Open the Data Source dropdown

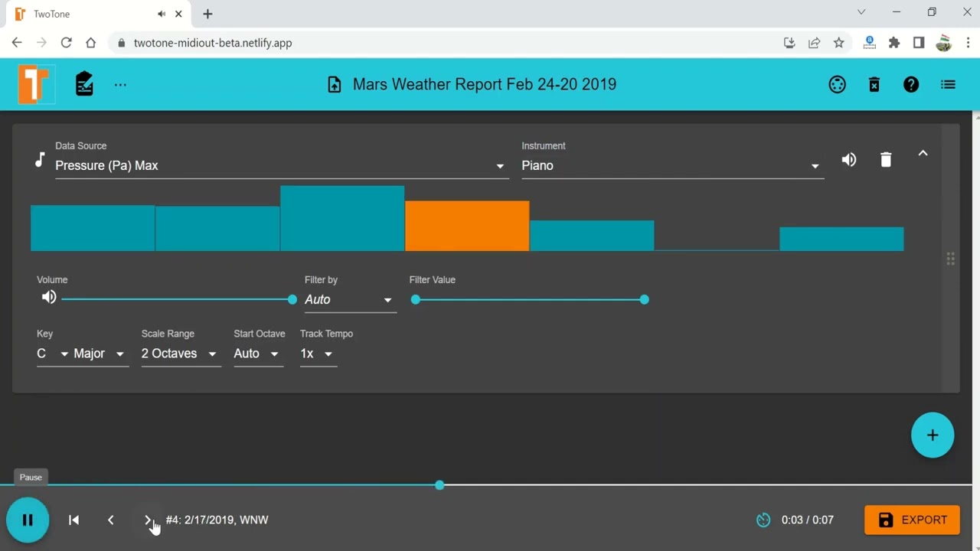pyautogui.click(x=282, y=165)
